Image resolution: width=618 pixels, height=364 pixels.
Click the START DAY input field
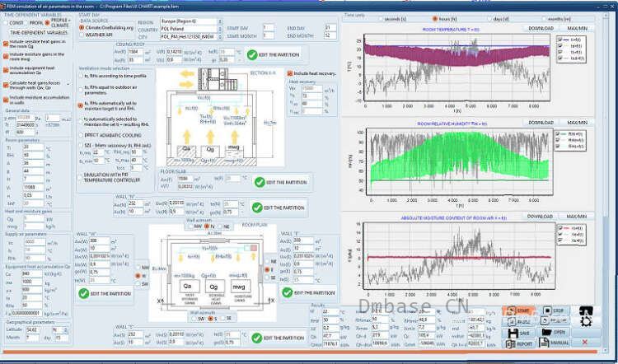pos(268,27)
